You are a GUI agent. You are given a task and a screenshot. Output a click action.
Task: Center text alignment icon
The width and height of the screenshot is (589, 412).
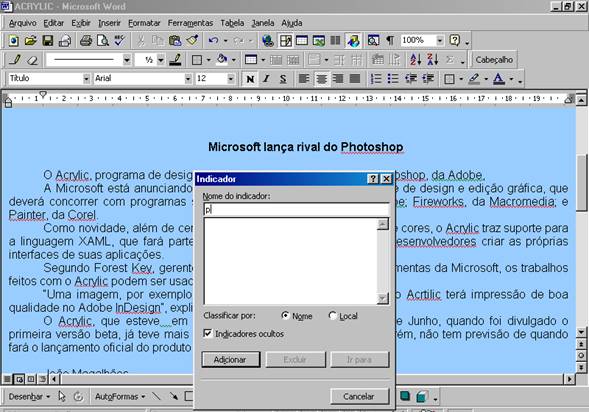click(x=321, y=79)
